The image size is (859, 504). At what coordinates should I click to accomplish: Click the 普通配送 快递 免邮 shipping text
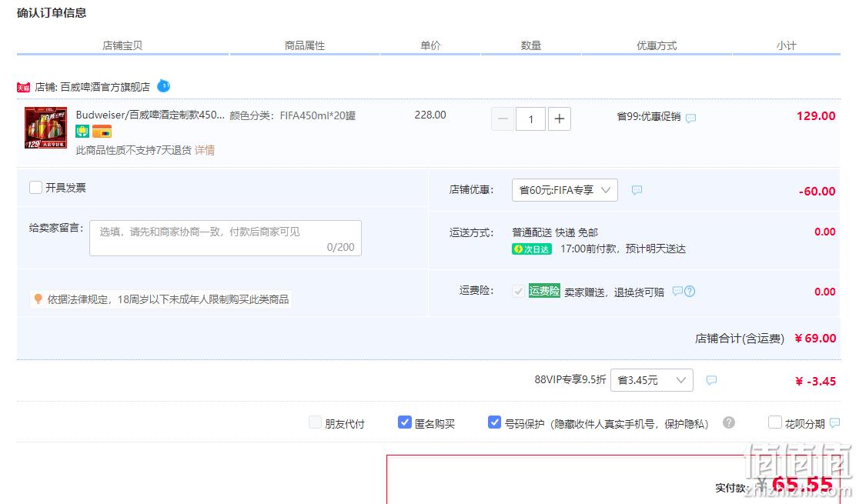click(555, 233)
